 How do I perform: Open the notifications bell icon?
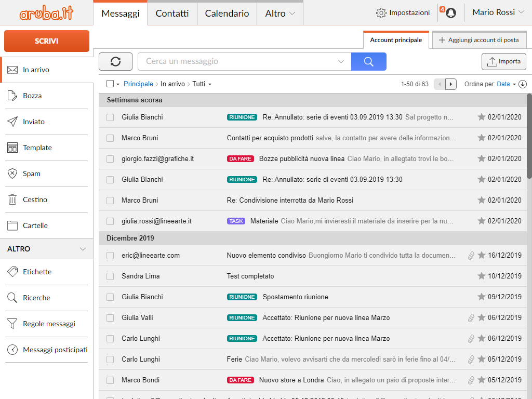click(450, 13)
